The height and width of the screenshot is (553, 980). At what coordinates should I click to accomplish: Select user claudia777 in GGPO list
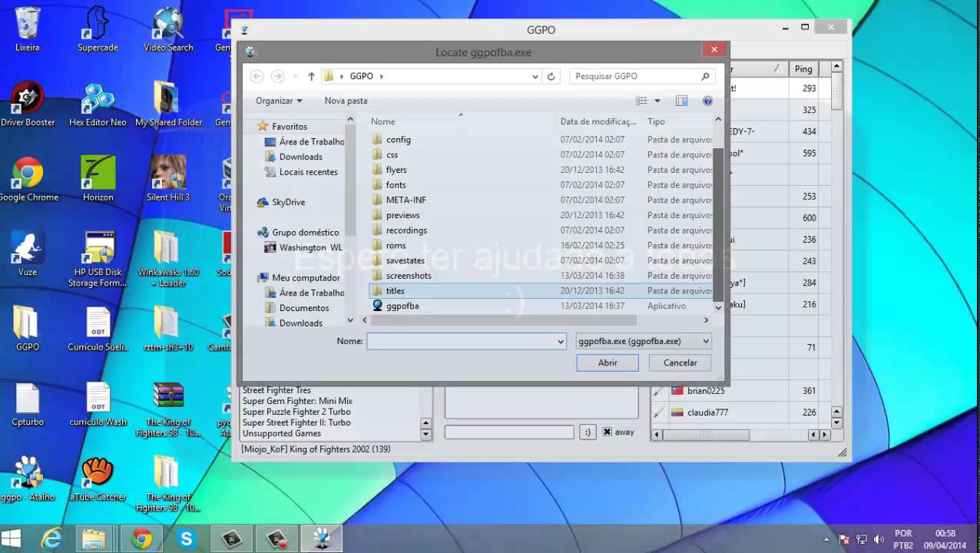point(707,412)
